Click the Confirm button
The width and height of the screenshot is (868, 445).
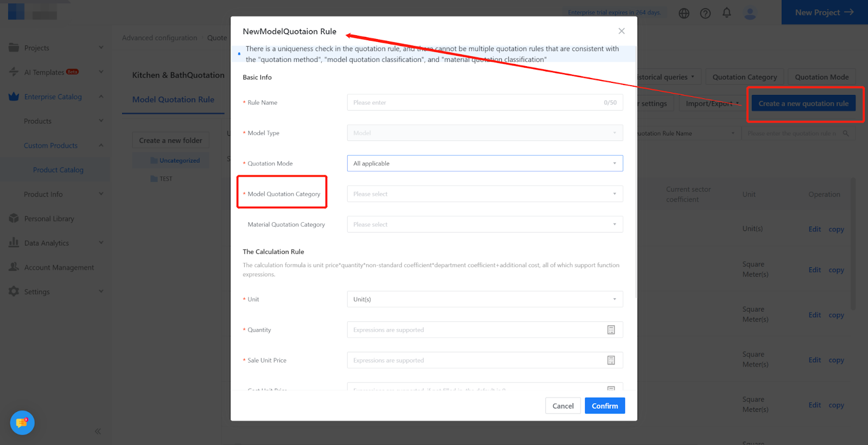pyautogui.click(x=604, y=406)
